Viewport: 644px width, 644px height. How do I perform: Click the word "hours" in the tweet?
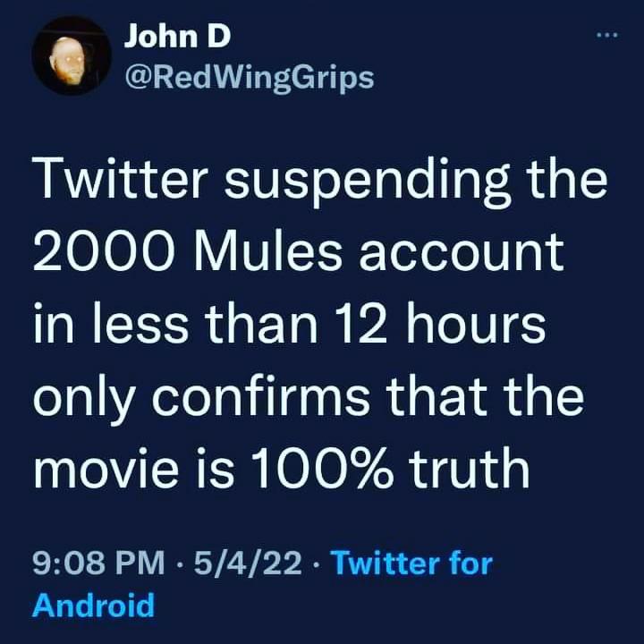click(x=477, y=323)
